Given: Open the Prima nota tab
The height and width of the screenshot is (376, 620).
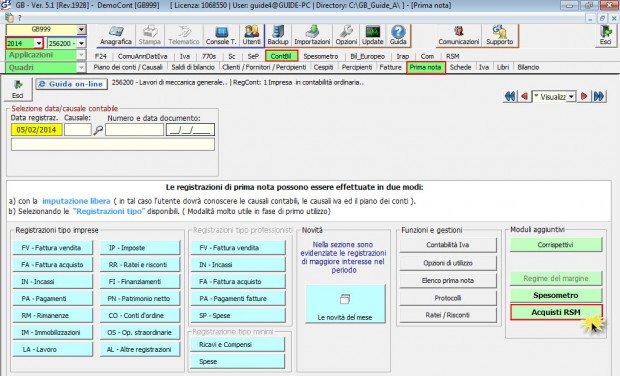Looking at the screenshot, I should click(x=425, y=67).
